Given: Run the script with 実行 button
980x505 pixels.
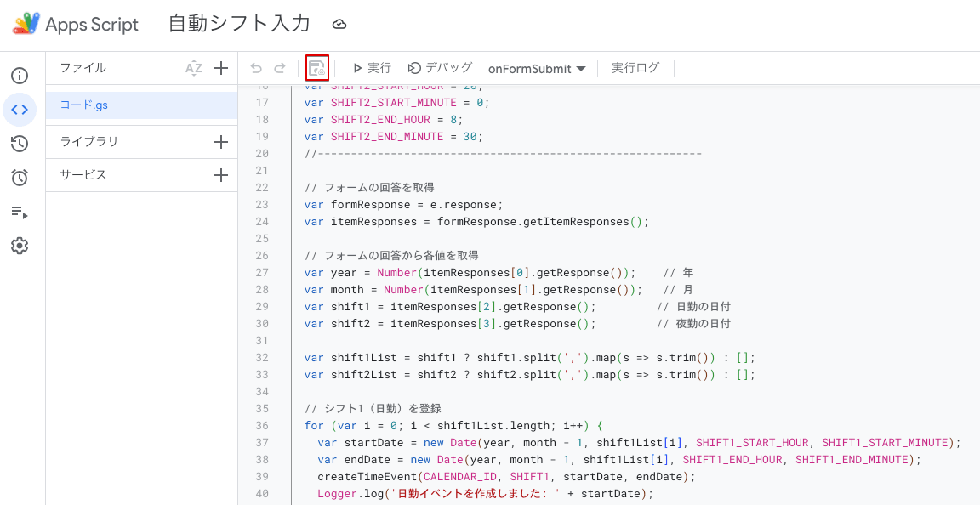Looking at the screenshot, I should pos(373,68).
